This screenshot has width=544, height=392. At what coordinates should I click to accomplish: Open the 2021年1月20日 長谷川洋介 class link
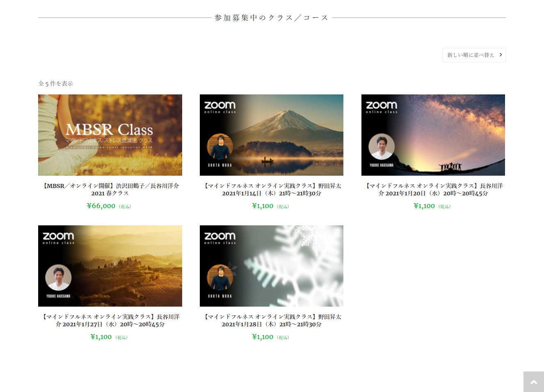click(433, 189)
